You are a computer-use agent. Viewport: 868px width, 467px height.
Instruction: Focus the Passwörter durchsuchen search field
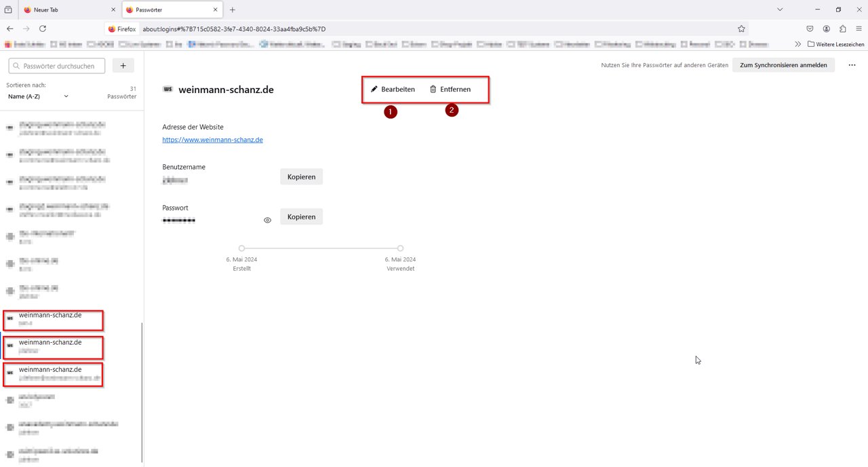(x=58, y=65)
